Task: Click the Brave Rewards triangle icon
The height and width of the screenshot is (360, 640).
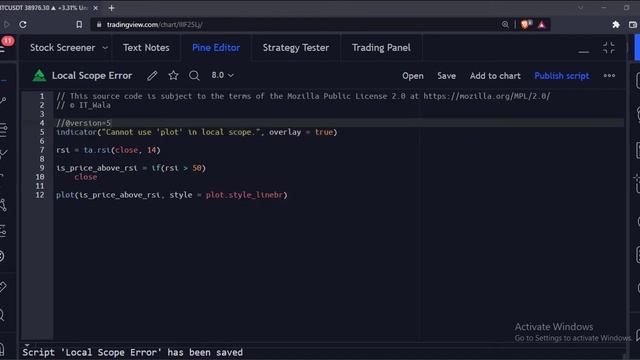Action: [x=542, y=25]
